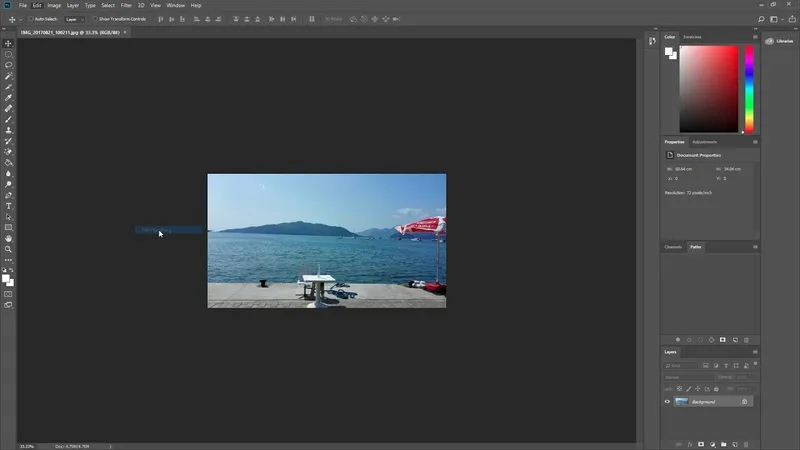Screen dimensions: 800x450
Task: Switch to the Channels tab
Action: [x=674, y=246]
